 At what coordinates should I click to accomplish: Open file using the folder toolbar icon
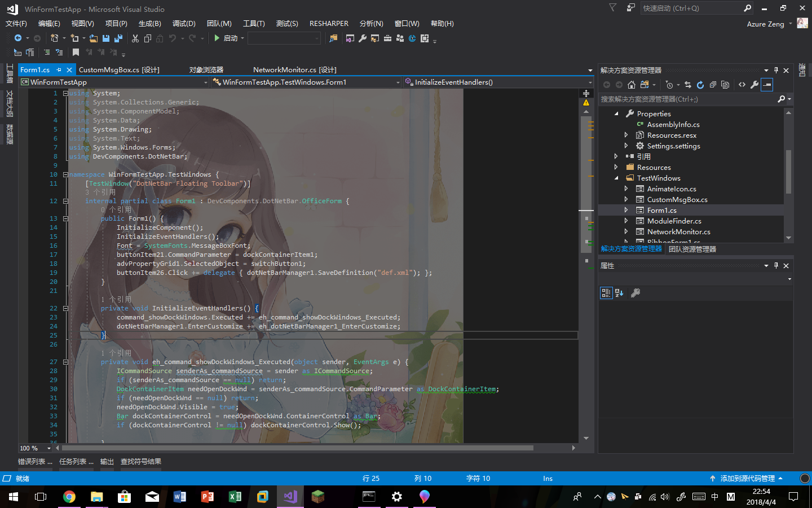(x=94, y=38)
